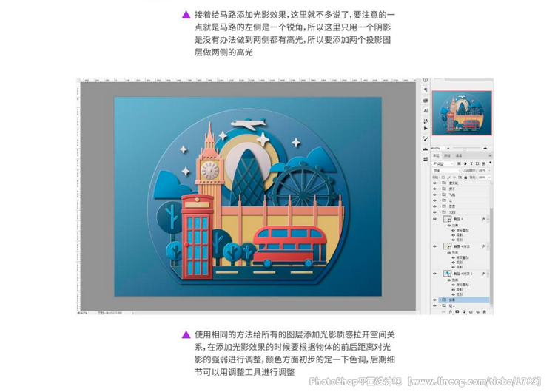Screen dimensions: 555x392
Task: Add a layer mask icon
Action: 457,311
